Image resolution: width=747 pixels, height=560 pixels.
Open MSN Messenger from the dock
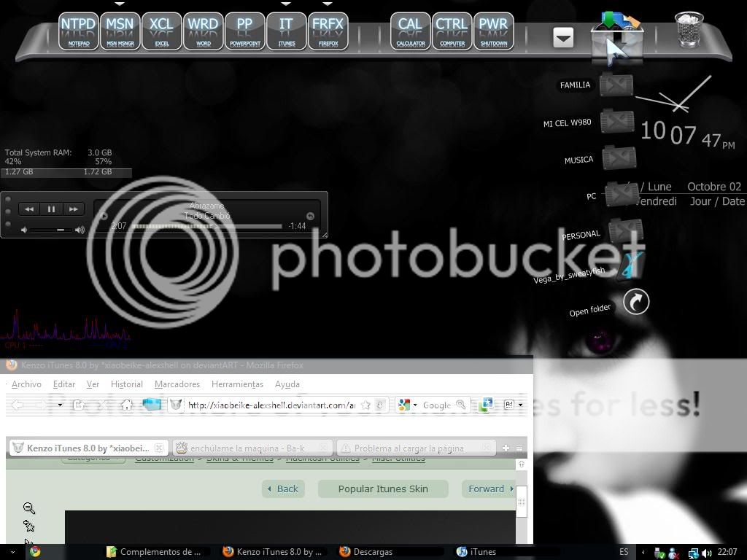120,31
